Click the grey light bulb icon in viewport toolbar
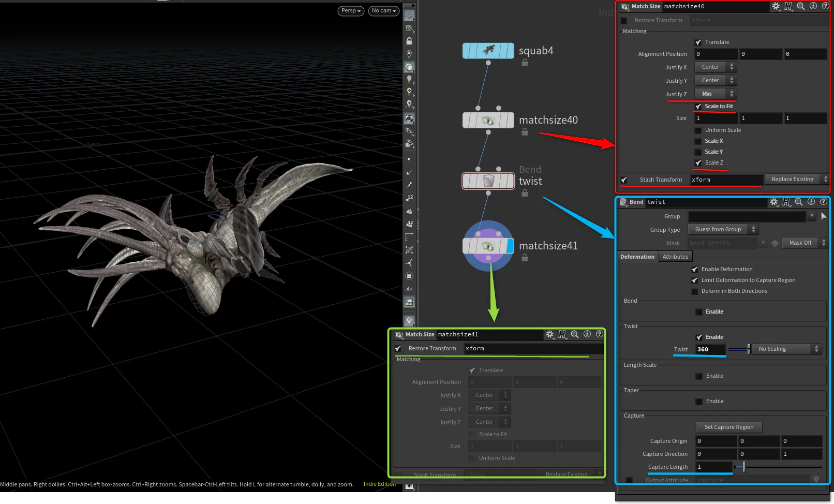The width and height of the screenshot is (834, 504). point(409,79)
